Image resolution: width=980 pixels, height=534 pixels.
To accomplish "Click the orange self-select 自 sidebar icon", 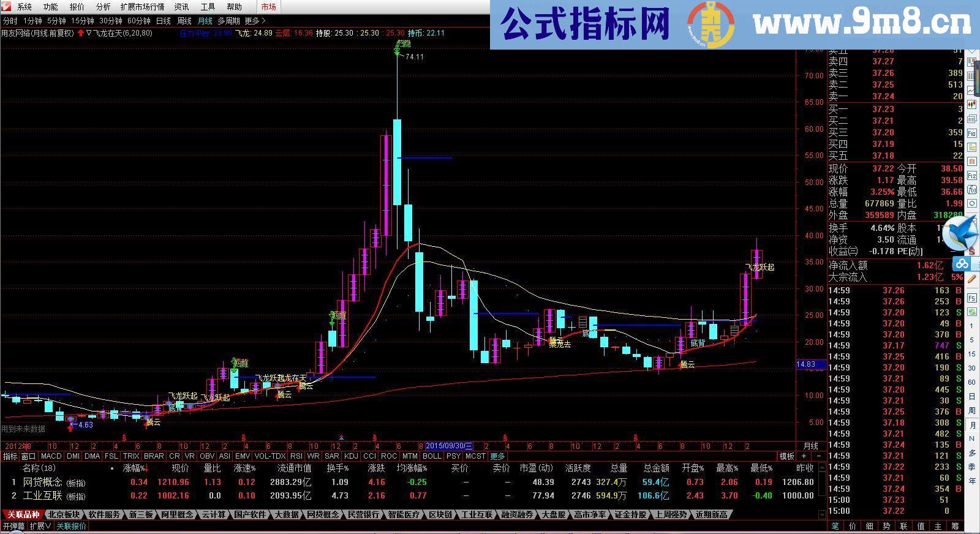I will (x=971, y=161).
